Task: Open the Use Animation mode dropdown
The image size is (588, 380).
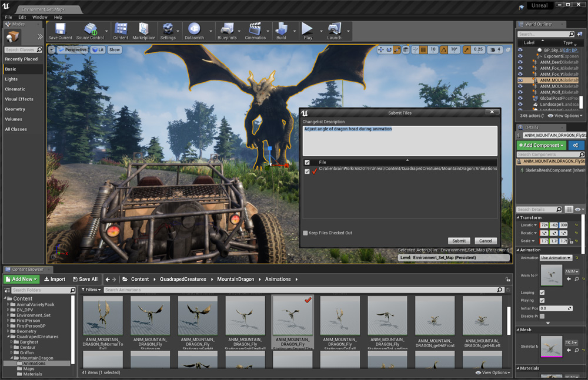Action: point(556,258)
